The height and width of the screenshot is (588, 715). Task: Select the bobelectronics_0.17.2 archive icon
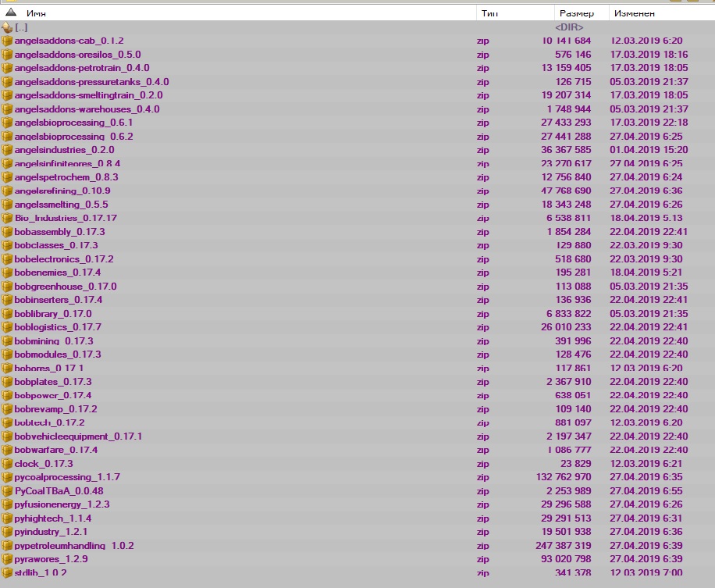click(7, 259)
